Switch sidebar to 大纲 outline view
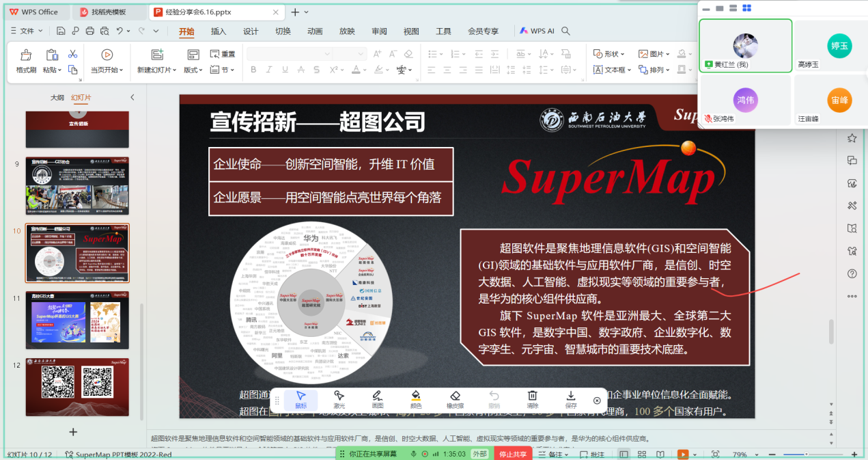Screen dimensions: 868x460 point(57,98)
